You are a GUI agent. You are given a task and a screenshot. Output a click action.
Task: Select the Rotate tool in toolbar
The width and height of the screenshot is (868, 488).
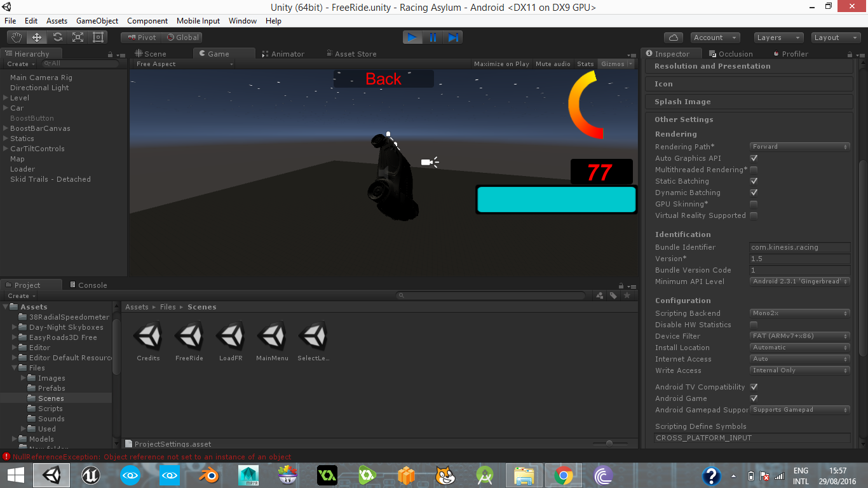(x=57, y=37)
